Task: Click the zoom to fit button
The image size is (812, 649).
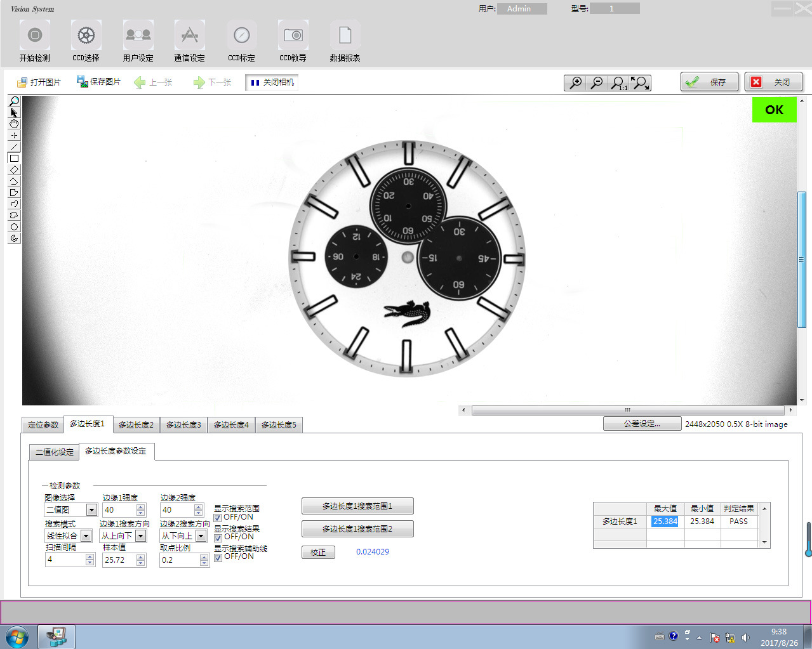Action: (x=640, y=83)
